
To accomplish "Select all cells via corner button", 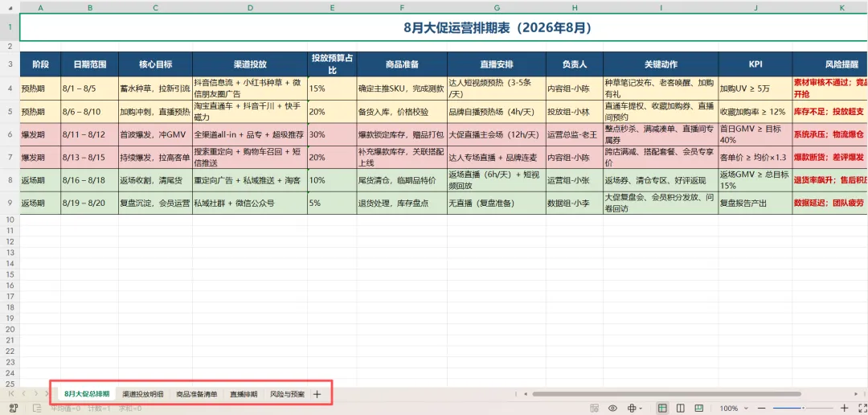I will [x=10, y=7].
